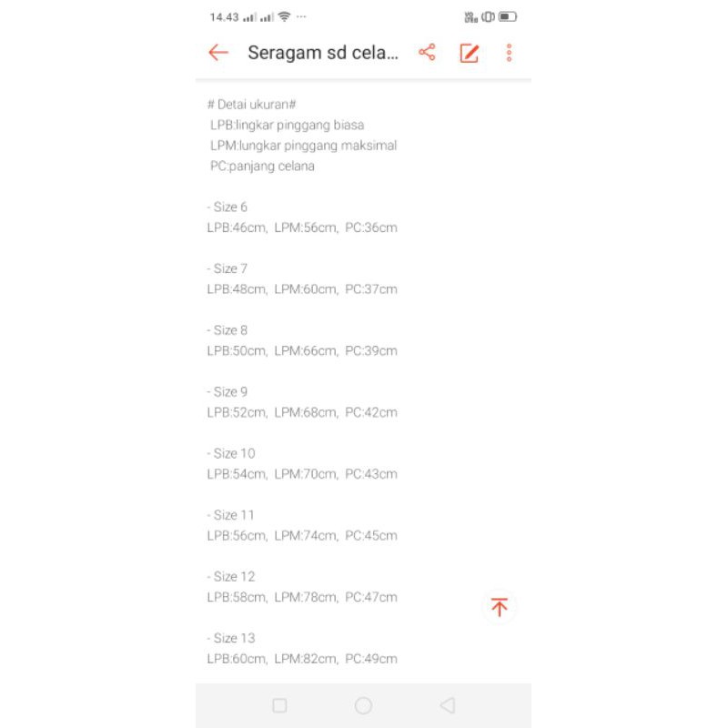Tap the "- Size 8" line
Image resolution: width=728 pixels, height=728 pixels.
pyautogui.click(x=227, y=330)
